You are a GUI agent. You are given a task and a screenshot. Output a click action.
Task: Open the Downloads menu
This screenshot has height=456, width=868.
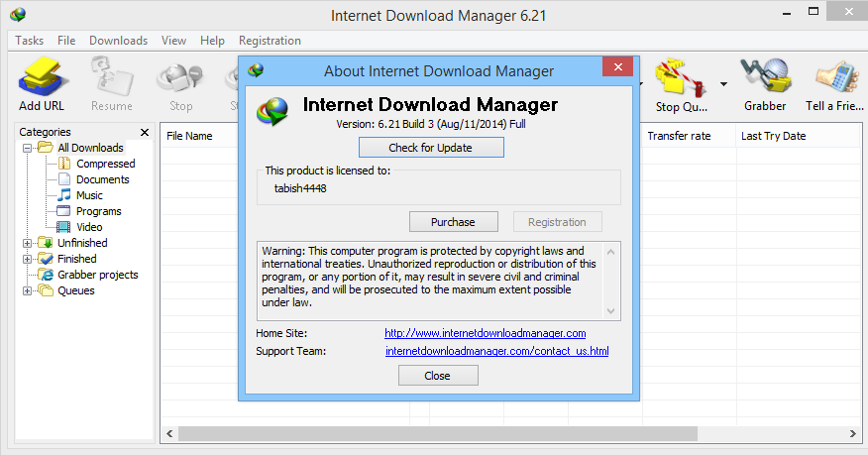(x=119, y=41)
